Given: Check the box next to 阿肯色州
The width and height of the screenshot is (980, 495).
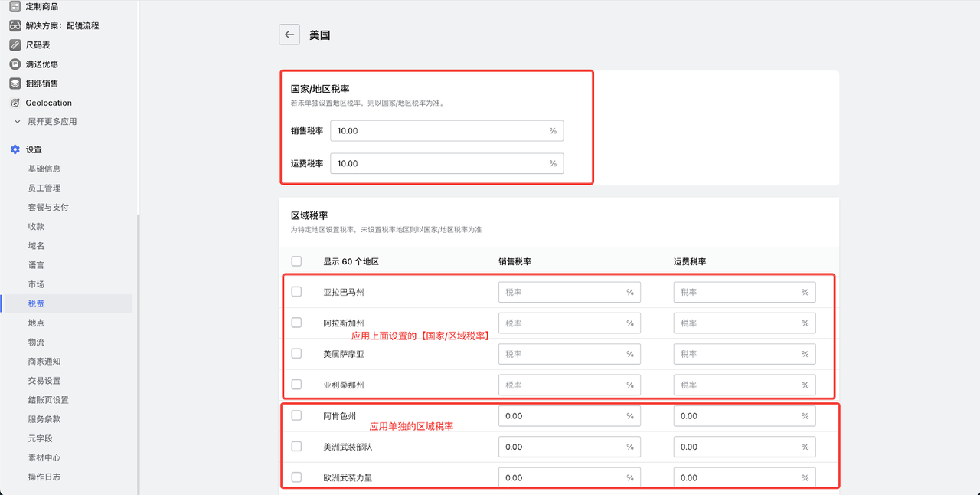Looking at the screenshot, I should coord(296,415).
